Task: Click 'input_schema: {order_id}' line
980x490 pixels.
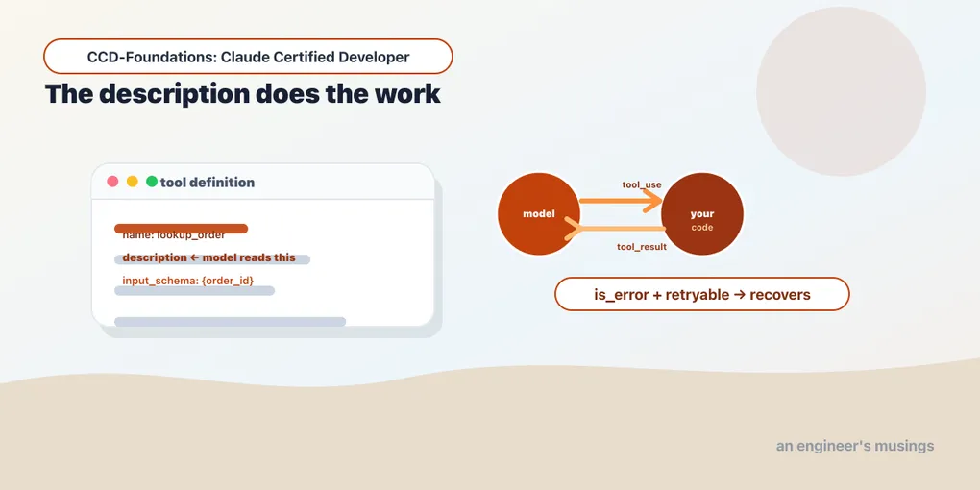Action: tap(187, 281)
